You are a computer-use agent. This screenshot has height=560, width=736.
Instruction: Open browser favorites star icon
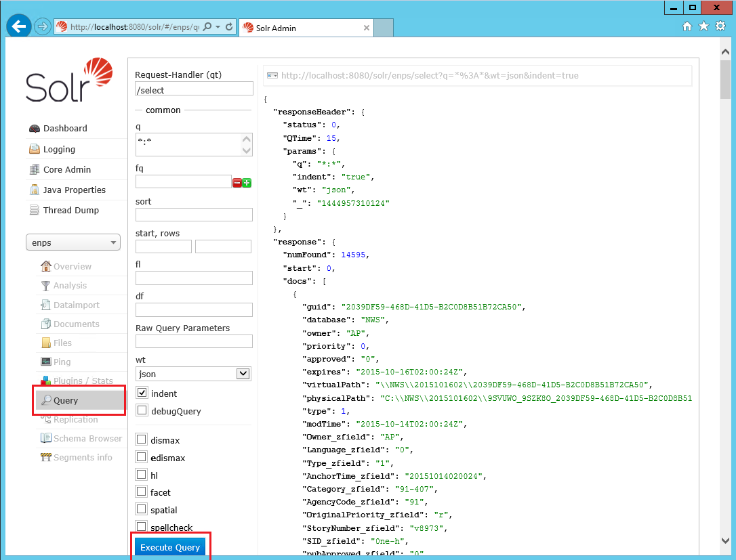703,26
